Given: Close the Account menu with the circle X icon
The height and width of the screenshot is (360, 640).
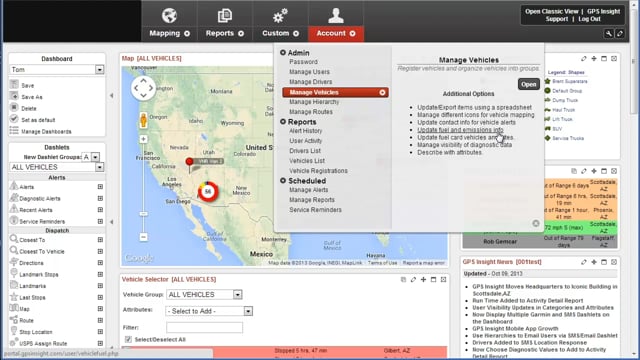Looking at the screenshot, I should click(x=536, y=223).
